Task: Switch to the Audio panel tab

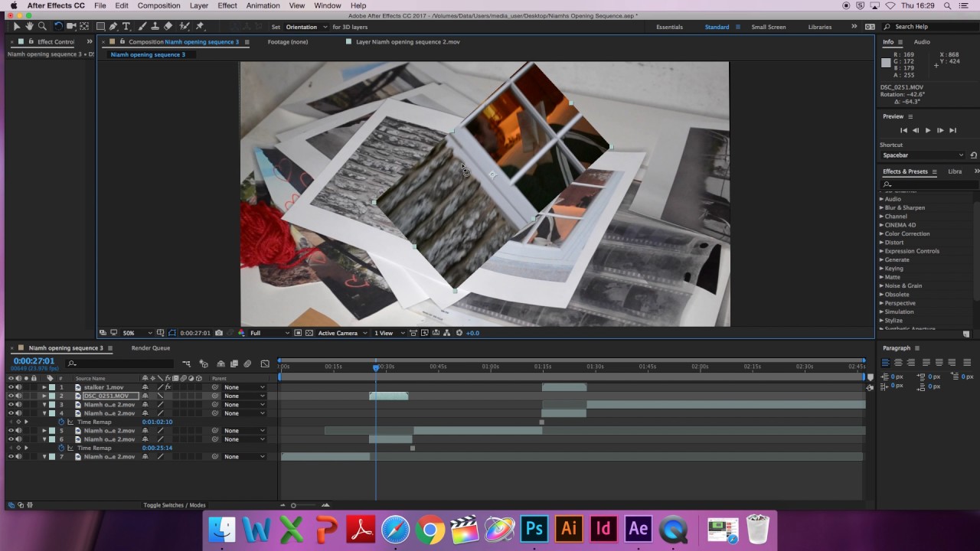Action: point(922,42)
